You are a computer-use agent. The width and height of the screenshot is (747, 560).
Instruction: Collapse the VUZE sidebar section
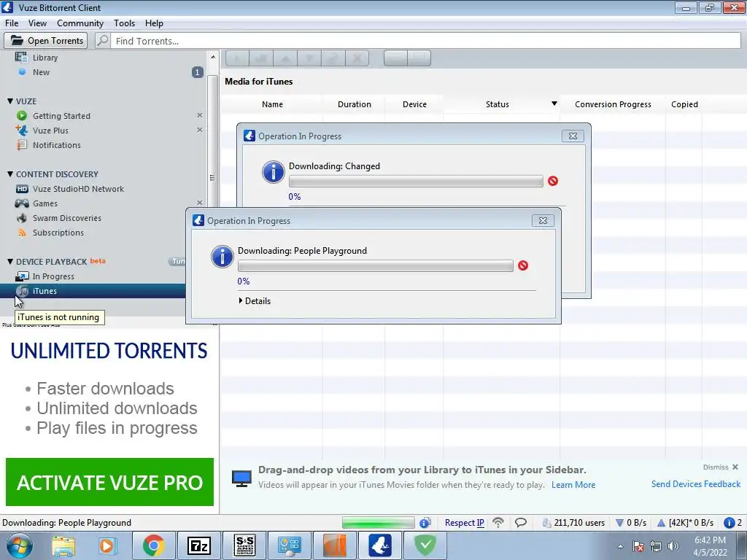click(10, 101)
